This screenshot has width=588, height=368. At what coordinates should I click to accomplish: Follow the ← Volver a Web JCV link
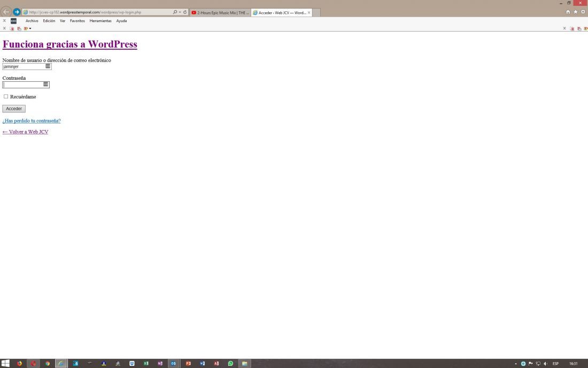point(26,132)
